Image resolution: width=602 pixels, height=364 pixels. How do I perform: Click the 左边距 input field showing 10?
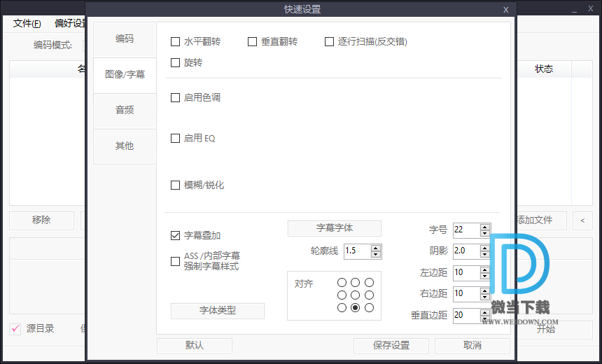tap(466, 274)
